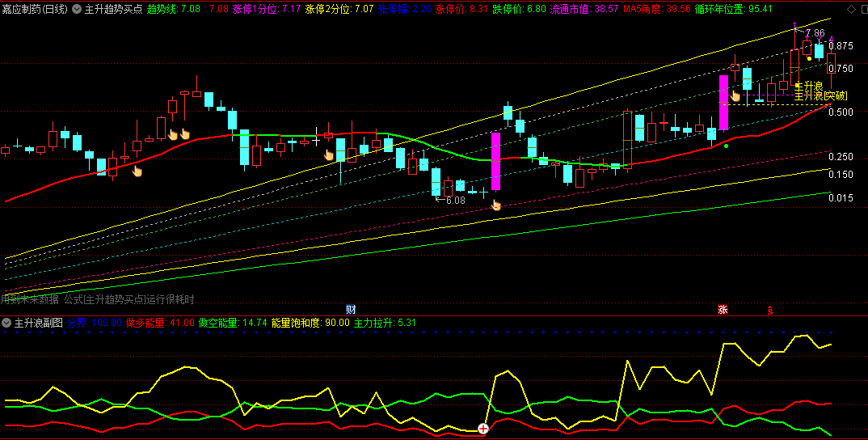Screen dimensions: 868x440
Task: Click the magenta wave number 4 label
Action: 831,39
